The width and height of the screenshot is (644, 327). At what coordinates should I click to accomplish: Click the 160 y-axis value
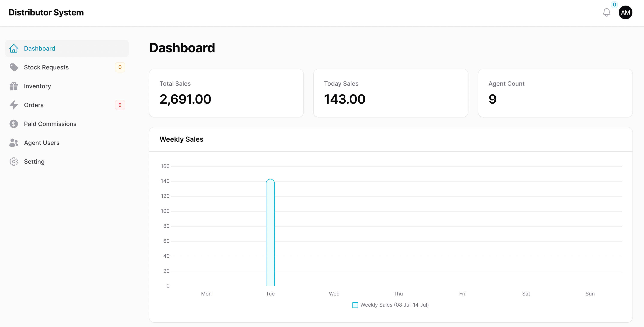click(x=165, y=166)
